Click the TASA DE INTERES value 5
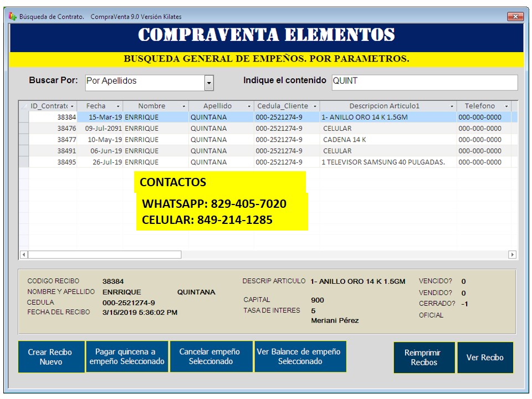Image resolution: width=532 pixels, height=399 pixels. point(313,310)
